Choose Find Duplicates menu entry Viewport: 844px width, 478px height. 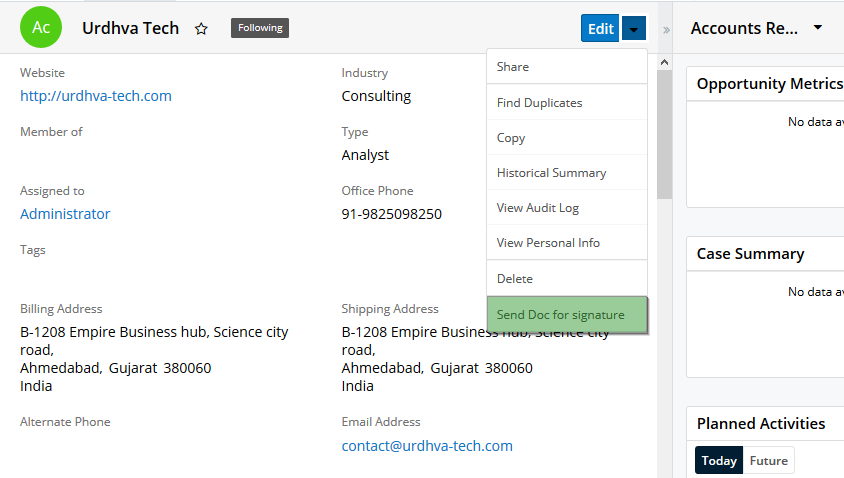[x=567, y=102]
